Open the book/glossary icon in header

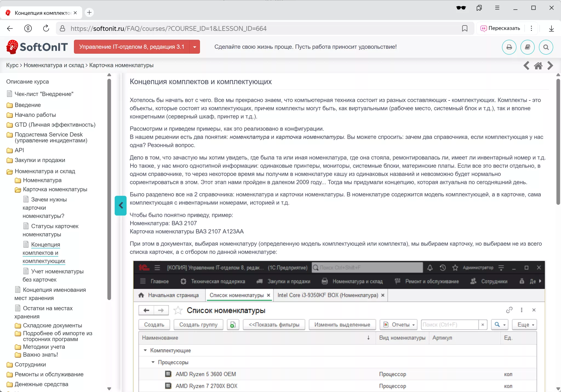[x=527, y=47]
